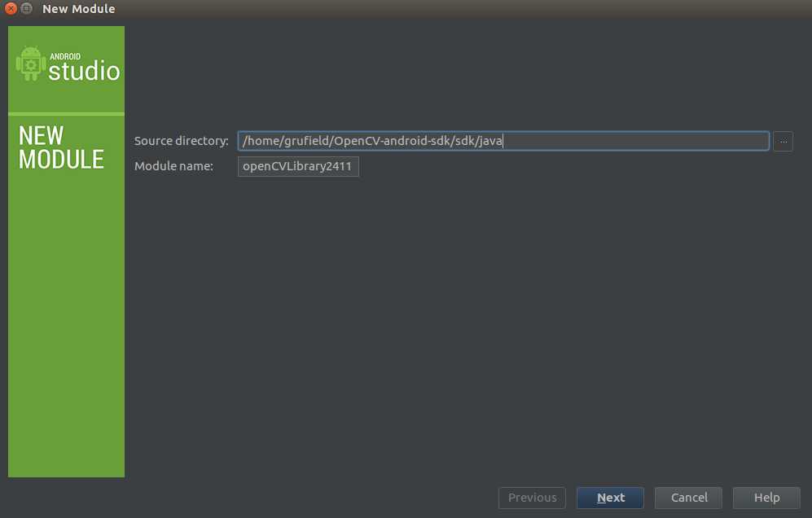Click the grey window button beside close

(x=26, y=9)
